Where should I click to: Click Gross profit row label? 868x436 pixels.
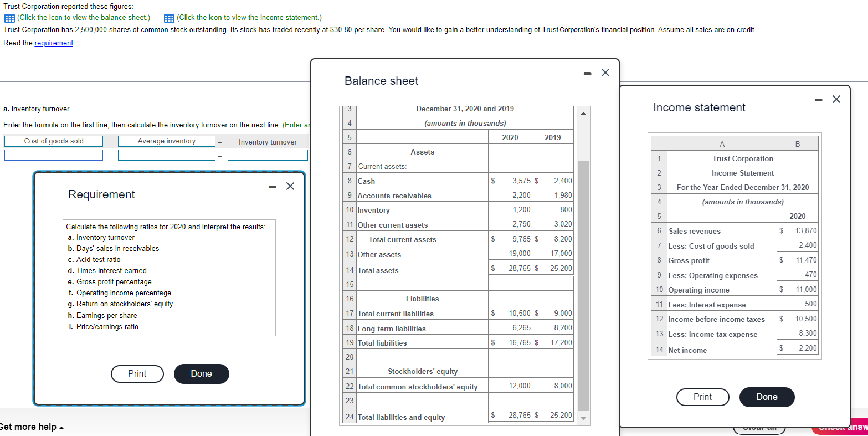coord(689,261)
